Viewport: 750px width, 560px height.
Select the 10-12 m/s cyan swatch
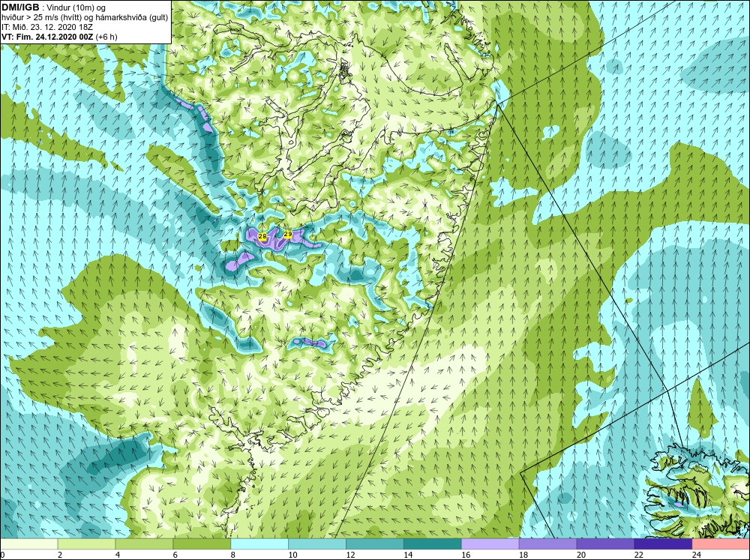click(x=317, y=544)
